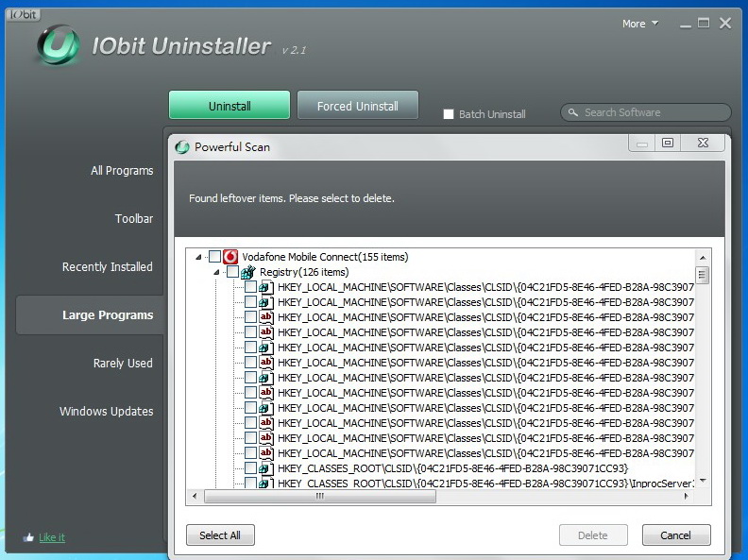Tick the Registry (126 items) checkbox
Screen dimensions: 748x560
pos(232,272)
